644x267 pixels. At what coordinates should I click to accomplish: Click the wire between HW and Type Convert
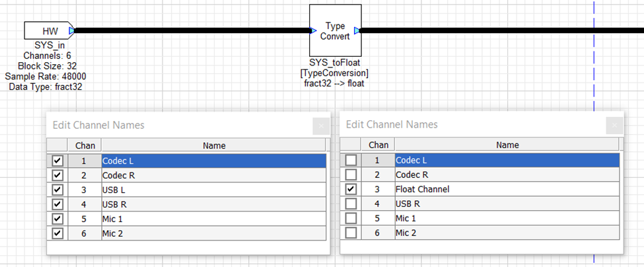pos(192,30)
